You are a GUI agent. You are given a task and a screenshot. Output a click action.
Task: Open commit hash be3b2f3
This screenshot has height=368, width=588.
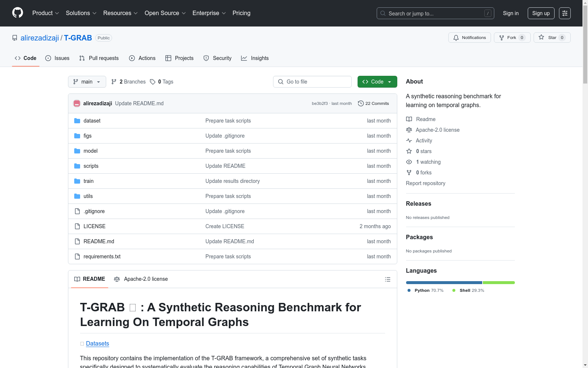click(320, 103)
